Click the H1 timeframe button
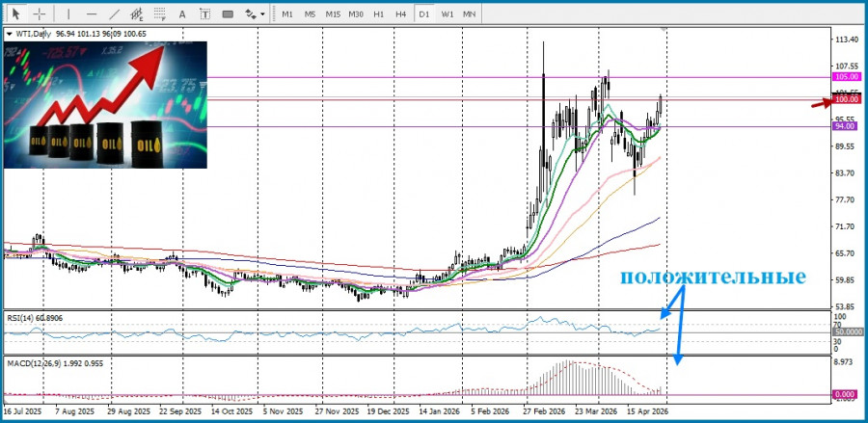Screen dimensions: 868x423 [379, 14]
